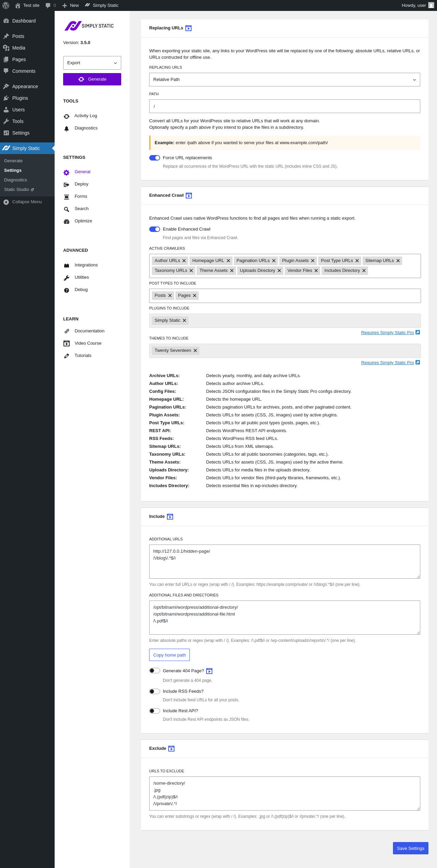Remove the Pages post type tag

tap(195, 295)
